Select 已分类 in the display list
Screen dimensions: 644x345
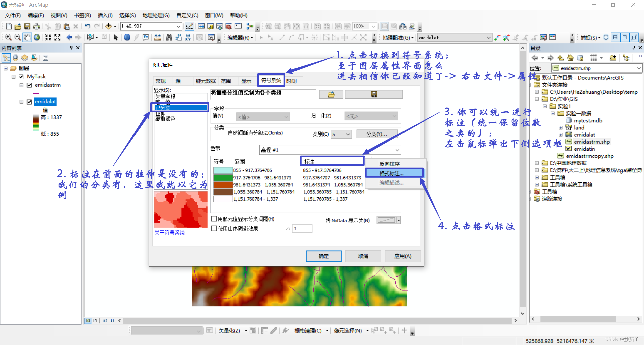tap(180, 108)
